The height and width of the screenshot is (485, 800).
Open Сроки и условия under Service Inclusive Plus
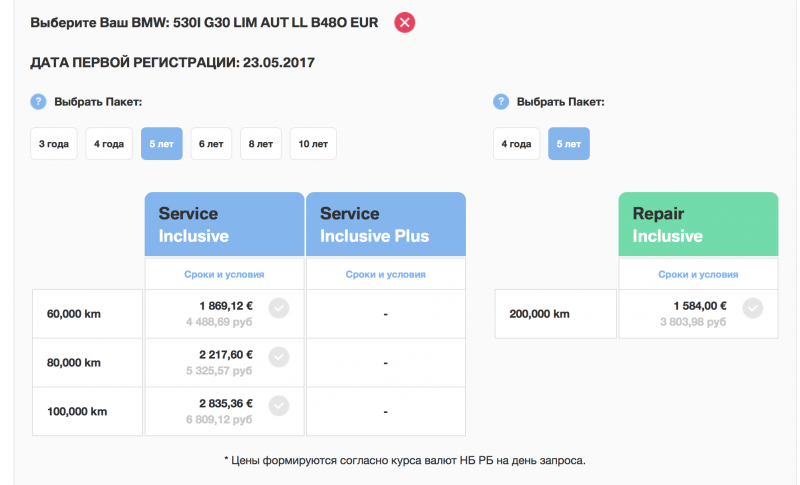coord(385,274)
